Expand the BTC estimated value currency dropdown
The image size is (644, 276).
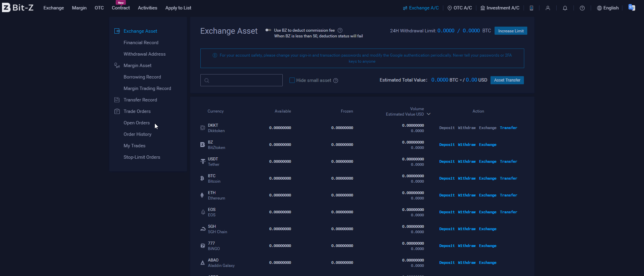461,80
